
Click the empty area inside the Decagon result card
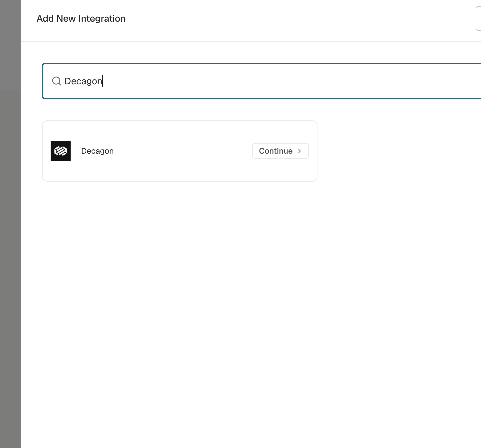click(x=180, y=170)
